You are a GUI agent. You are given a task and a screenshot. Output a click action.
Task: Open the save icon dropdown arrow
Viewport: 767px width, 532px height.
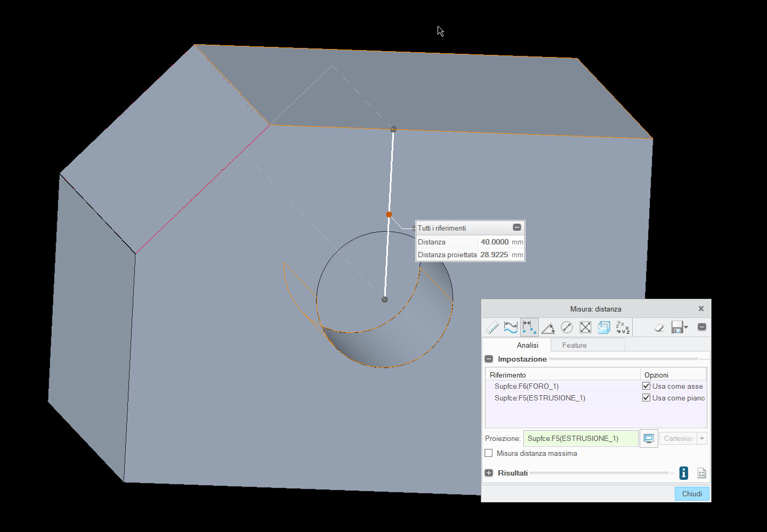686,328
